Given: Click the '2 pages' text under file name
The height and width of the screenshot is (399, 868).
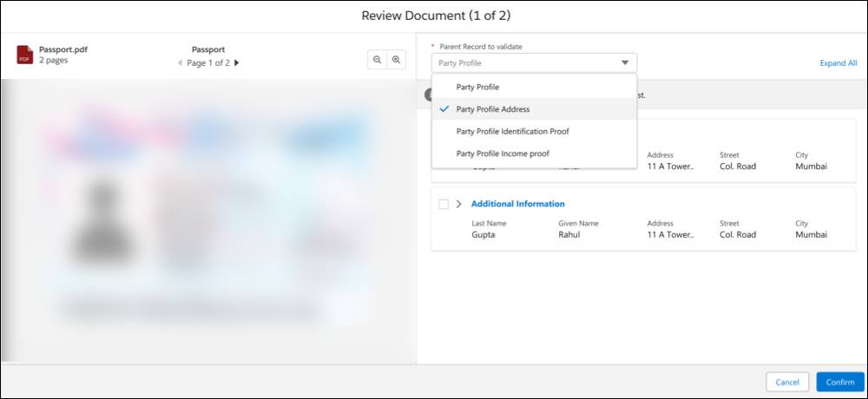Looking at the screenshot, I should click(54, 61).
